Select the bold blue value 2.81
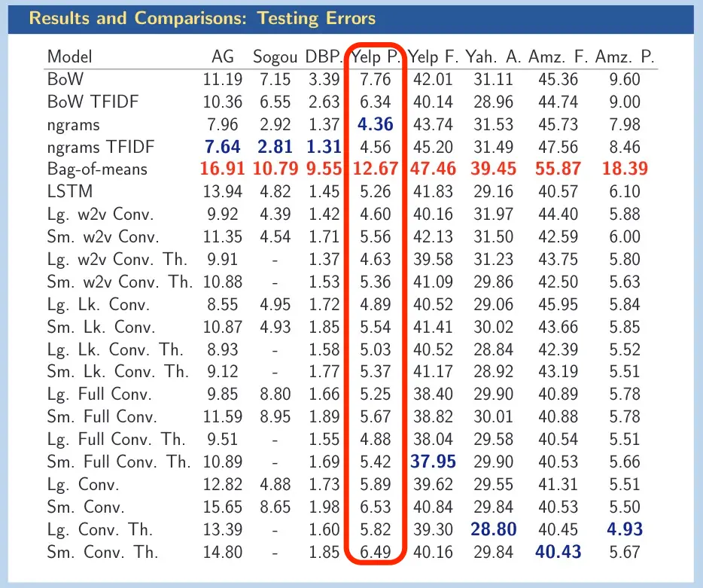The width and height of the screenshot is (703, 588). [275, 147]
